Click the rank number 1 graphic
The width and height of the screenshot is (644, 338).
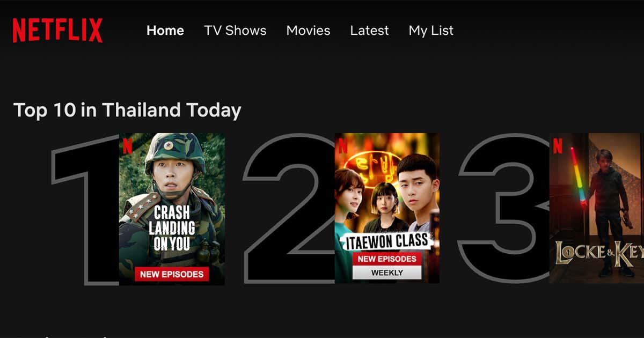[86, 209]
